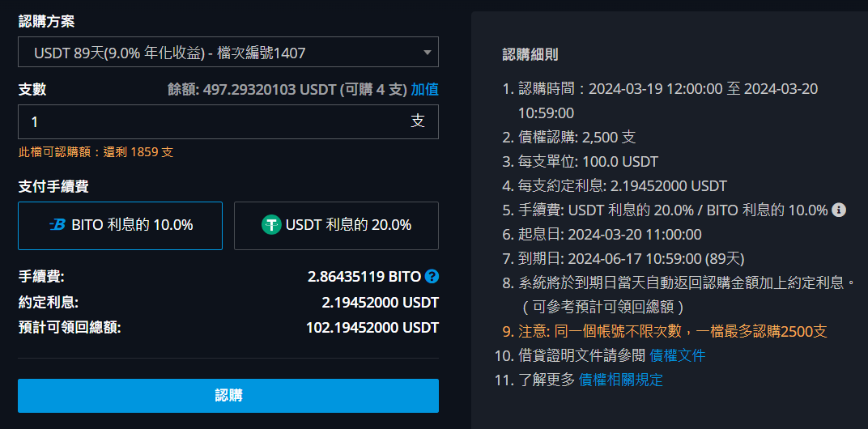Click the 102.19452000 USDT total payout value
The width and height of the screenshot is (868, 429).
click(x=372, y=328)
